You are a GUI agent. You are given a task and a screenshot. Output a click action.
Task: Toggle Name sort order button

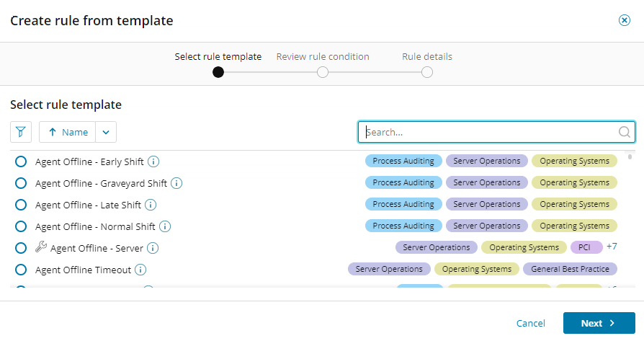68,132
